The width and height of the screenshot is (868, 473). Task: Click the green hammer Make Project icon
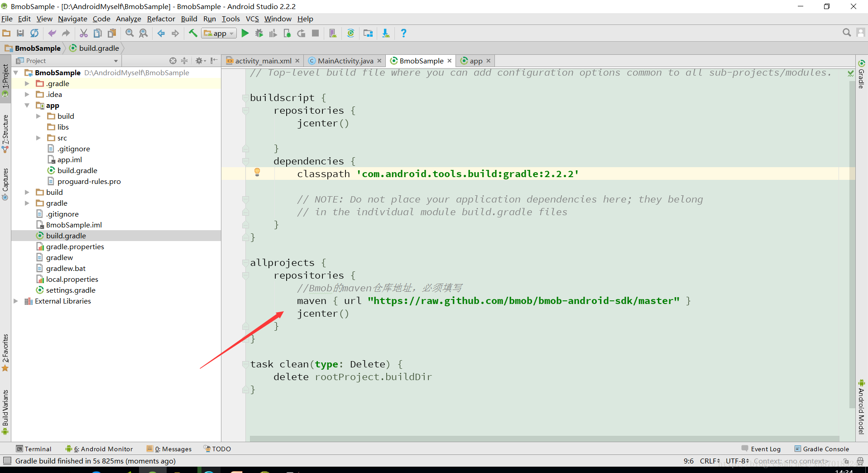point(193,33)
